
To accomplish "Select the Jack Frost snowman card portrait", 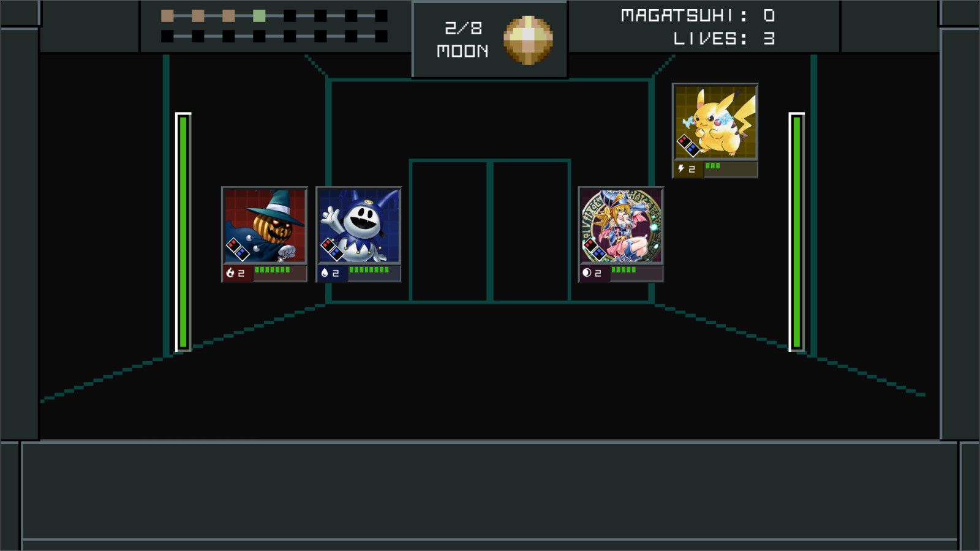I will coord(359,226).
